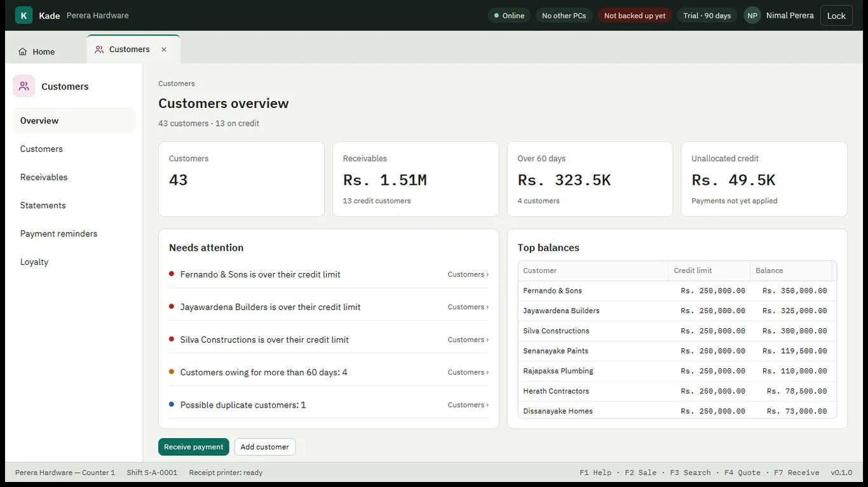
Task: Click the F2 Sale shortcut in status bar
Action: [x=641, y=473]
